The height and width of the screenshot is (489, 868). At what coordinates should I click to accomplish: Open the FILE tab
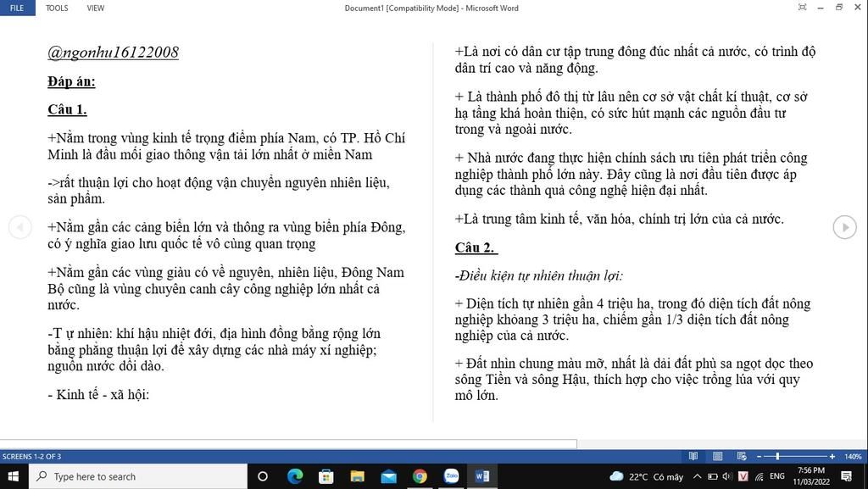click(x=17, y=8)
